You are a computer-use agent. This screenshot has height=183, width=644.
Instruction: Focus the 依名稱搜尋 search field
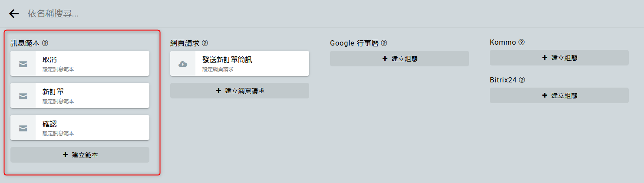[x=174, y=14]
